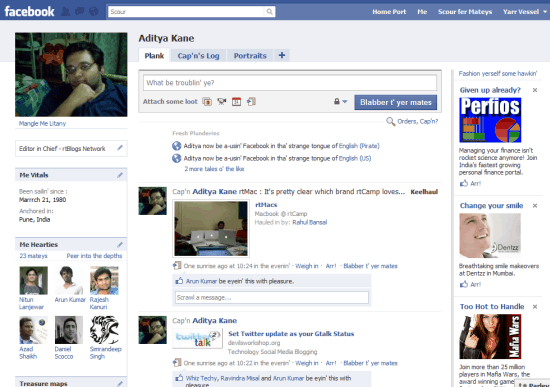550x387 pixels.
Task: Edit Me Hearties with pencil icon
Action: tap(120, 244)
